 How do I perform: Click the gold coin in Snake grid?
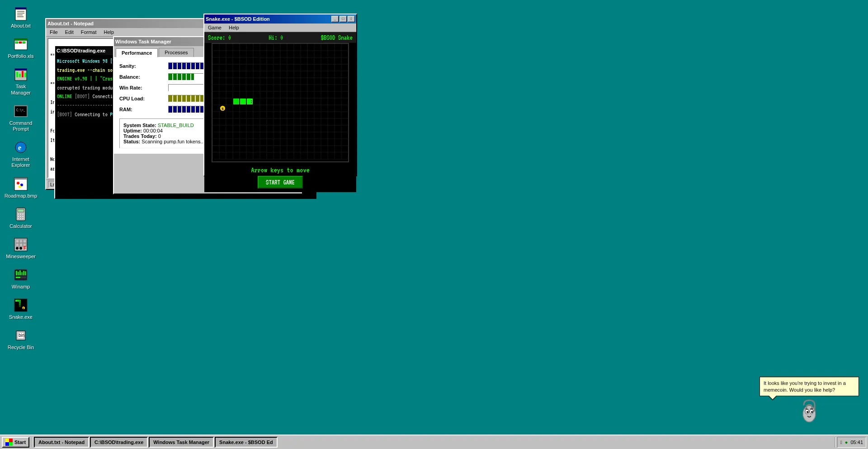coord(222,109)
